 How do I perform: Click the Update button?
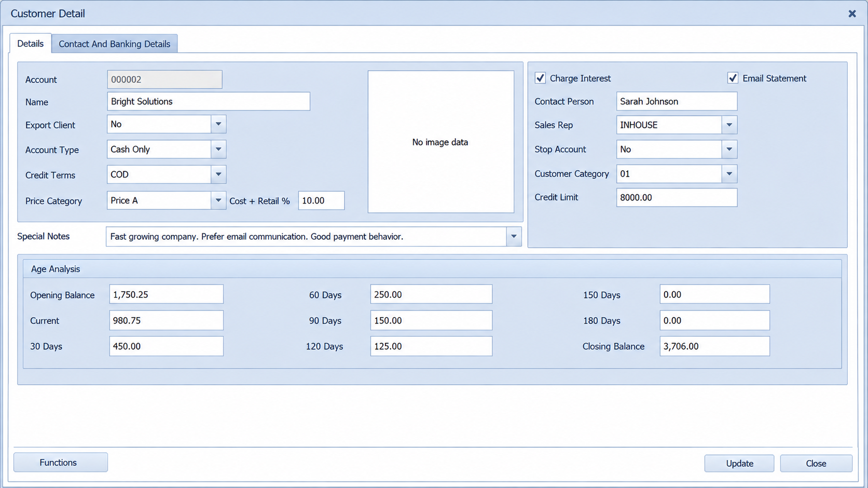click(x=739, y=463)
